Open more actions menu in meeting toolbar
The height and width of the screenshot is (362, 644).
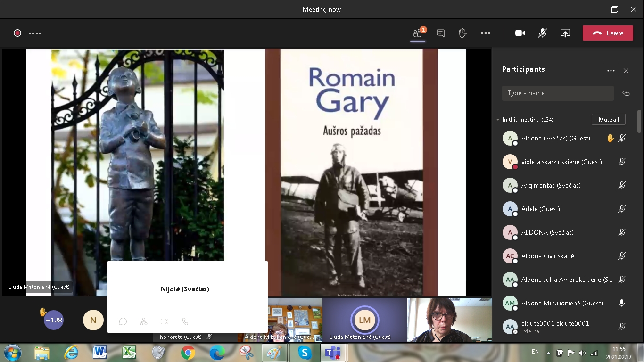485,33
